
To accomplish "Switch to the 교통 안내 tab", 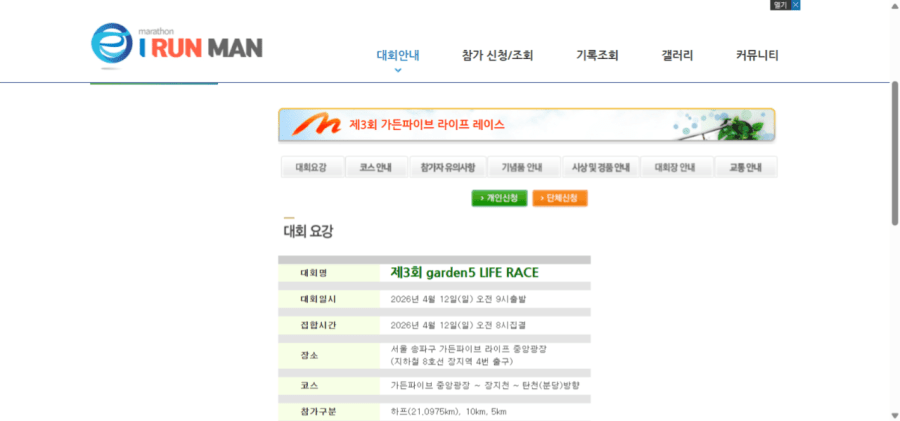I will click(746, 168).
